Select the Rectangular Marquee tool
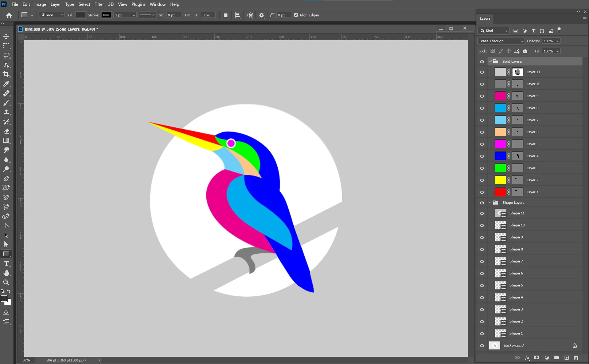The image size is (589, 364). (6, 46)
